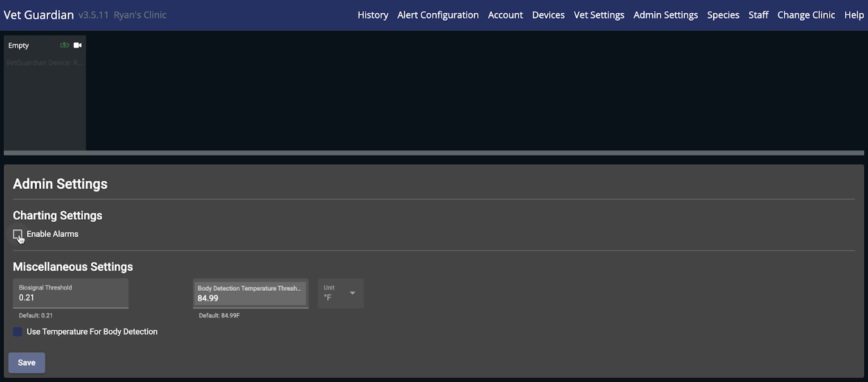
Task: Open the Species page
Action: coord(723,15)
